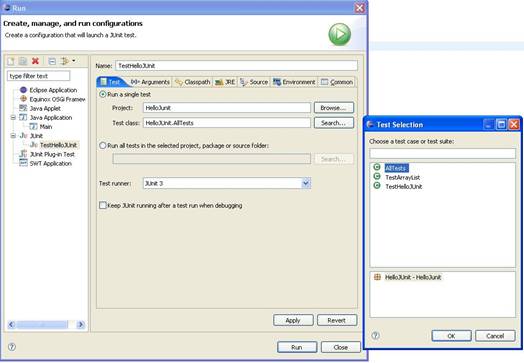Screen dimensions: 524x363
Task: Click Cancel in Test Selection dialog
Action: coord(495,336)
